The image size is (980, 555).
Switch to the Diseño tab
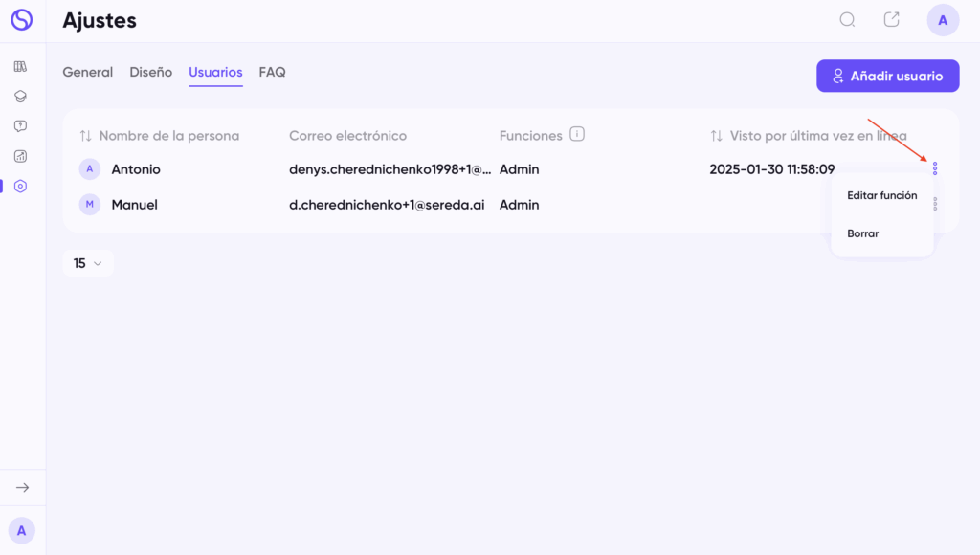pos(150,72)
